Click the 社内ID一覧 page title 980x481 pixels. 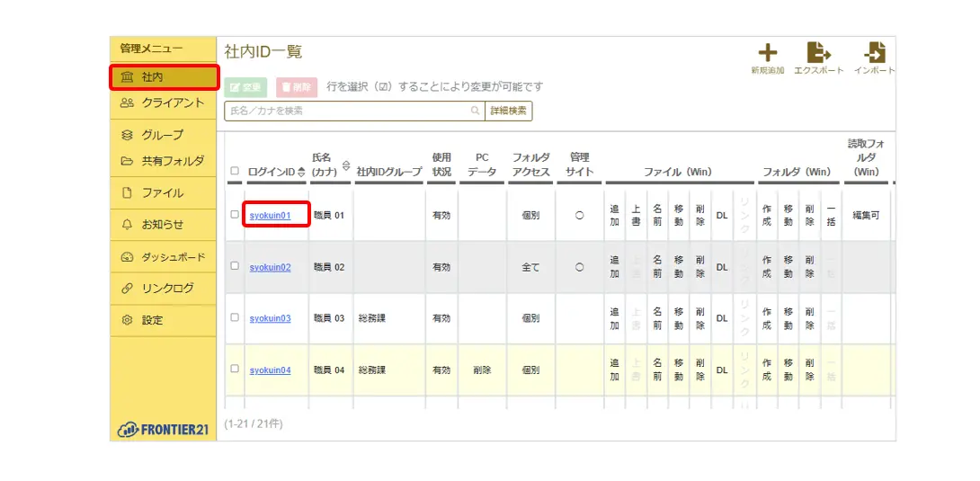tap(263, 52)
